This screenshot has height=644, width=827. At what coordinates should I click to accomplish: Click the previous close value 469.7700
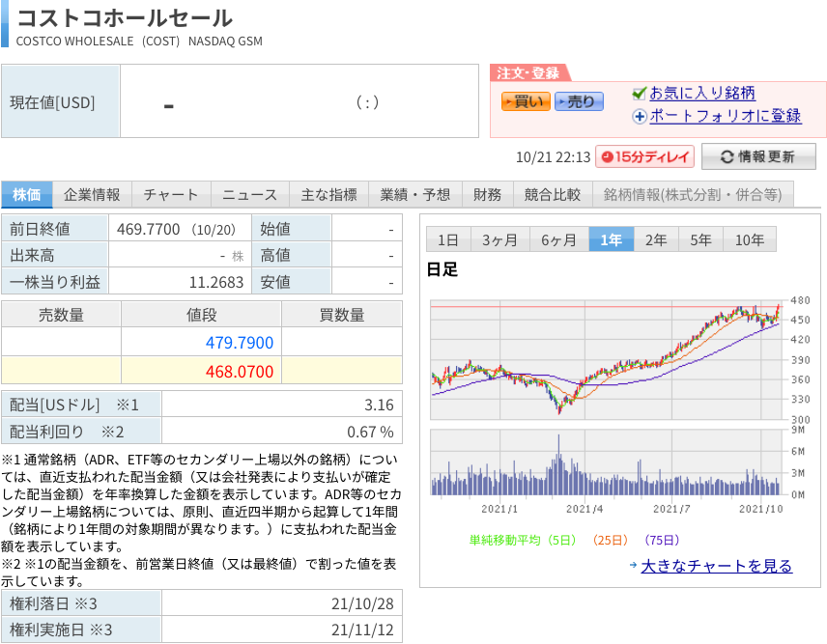(148, 229)
